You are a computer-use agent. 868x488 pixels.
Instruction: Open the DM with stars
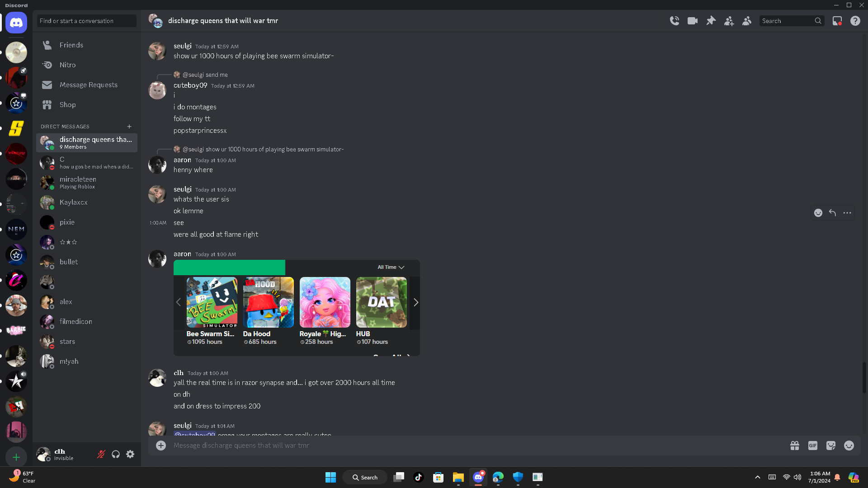(87, 342)
